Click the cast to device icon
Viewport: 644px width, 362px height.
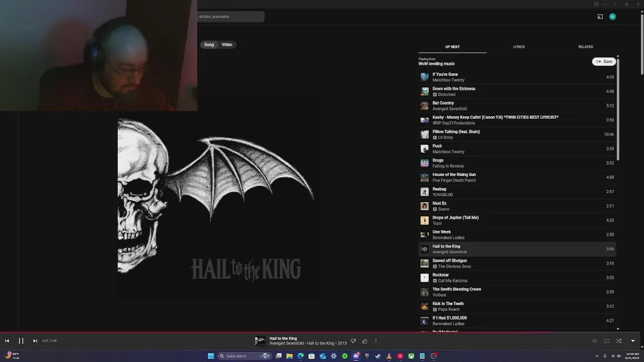coord(600,17)
